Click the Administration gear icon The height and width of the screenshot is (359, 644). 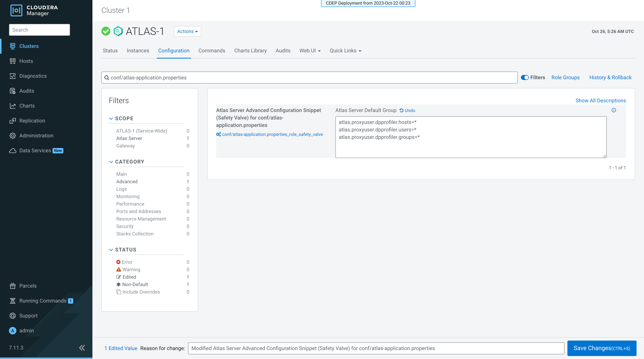(12, 136)
